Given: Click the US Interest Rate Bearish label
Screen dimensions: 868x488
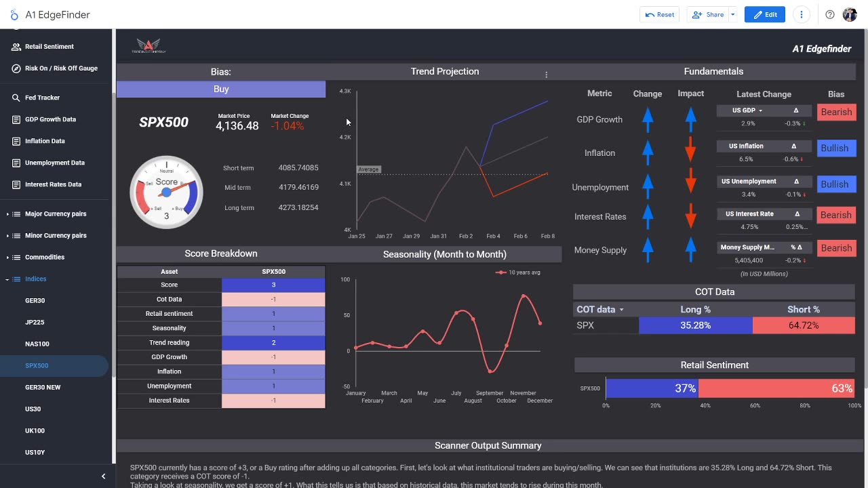Looking at the screenshot, I should [836, 216].
